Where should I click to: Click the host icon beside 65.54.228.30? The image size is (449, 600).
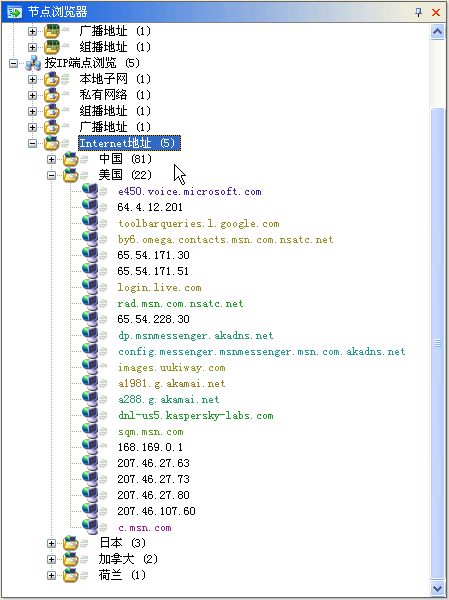tap(90, 319)
